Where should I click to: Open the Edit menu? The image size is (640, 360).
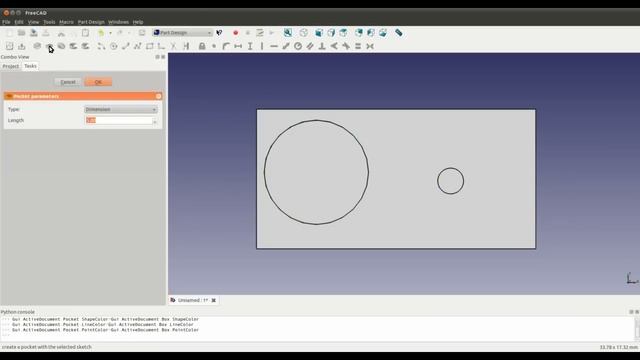[19, 22]
